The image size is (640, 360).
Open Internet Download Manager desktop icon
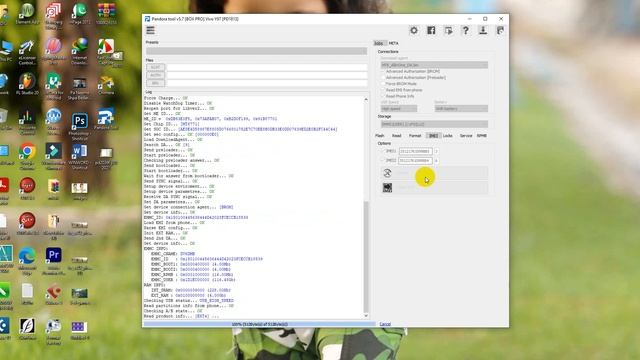(x=80, y=50)
